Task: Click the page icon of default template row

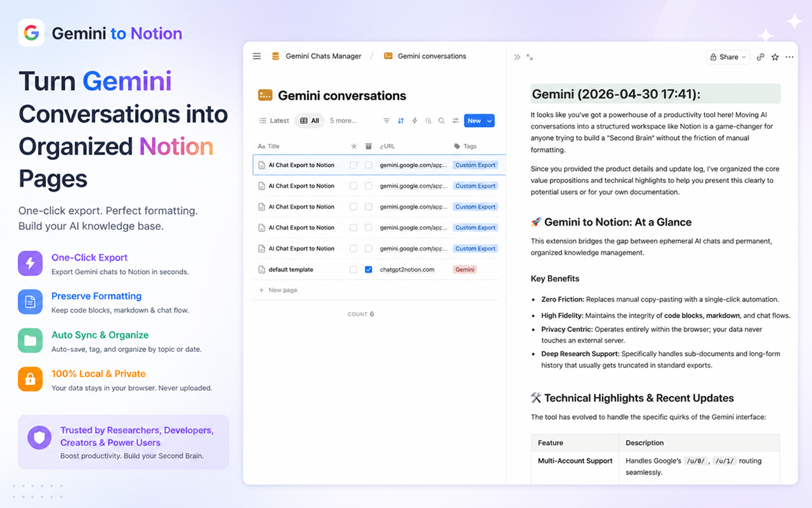Action: [x=262, y=270]
